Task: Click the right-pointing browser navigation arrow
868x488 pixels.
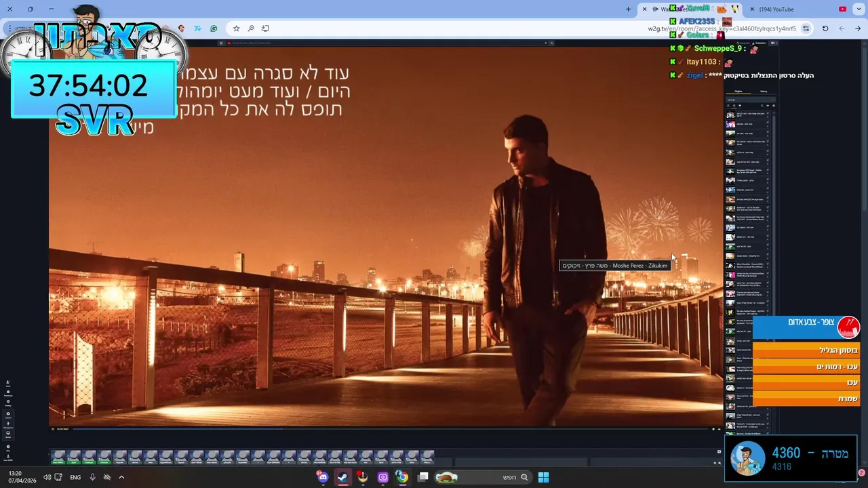Action: point(858,28)
